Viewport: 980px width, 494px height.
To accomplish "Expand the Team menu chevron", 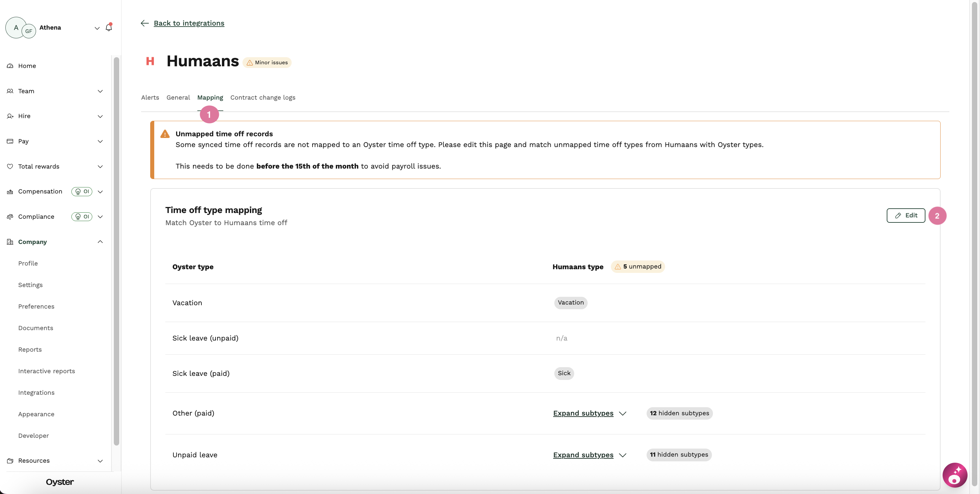I will 100,91.
